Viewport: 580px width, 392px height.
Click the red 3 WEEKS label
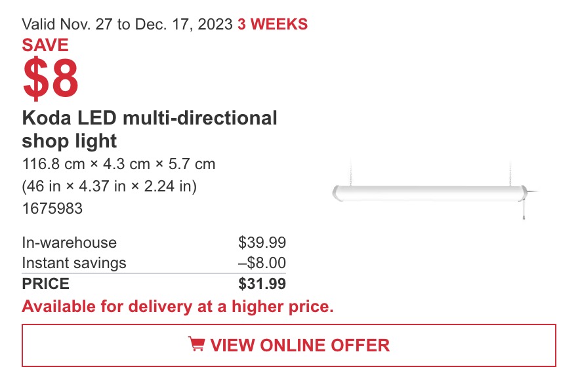273,24
